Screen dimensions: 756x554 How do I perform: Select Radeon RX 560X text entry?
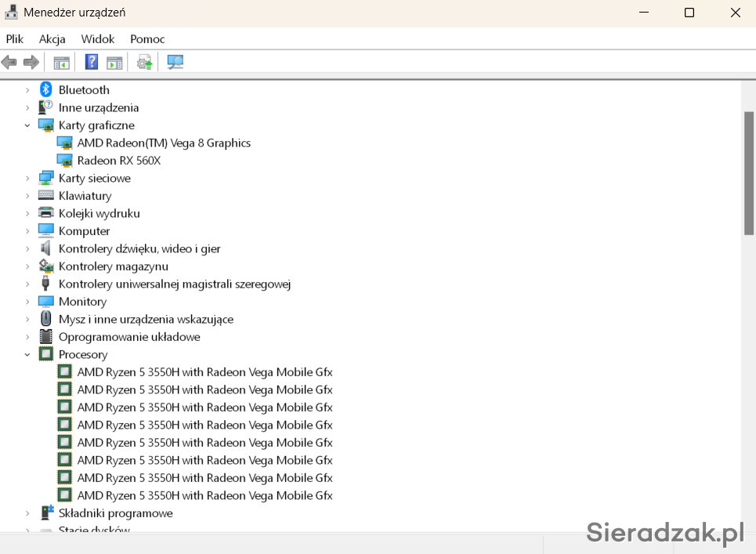tap(119, 161)
